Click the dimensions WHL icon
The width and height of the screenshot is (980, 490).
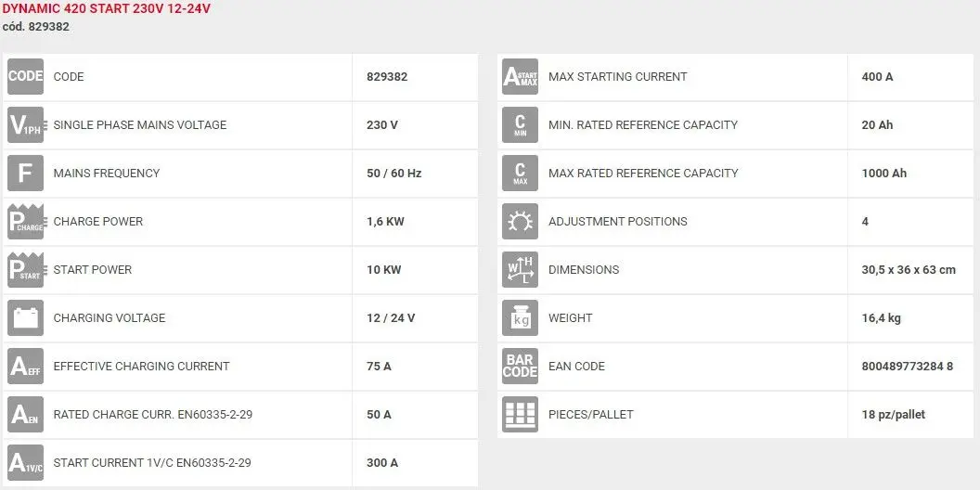point(520,269)
